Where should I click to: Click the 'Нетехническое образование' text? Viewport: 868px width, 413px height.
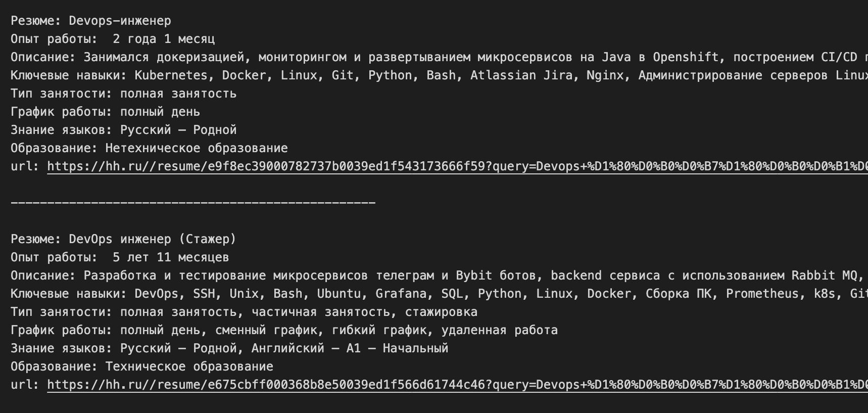[x=196, y=148]
